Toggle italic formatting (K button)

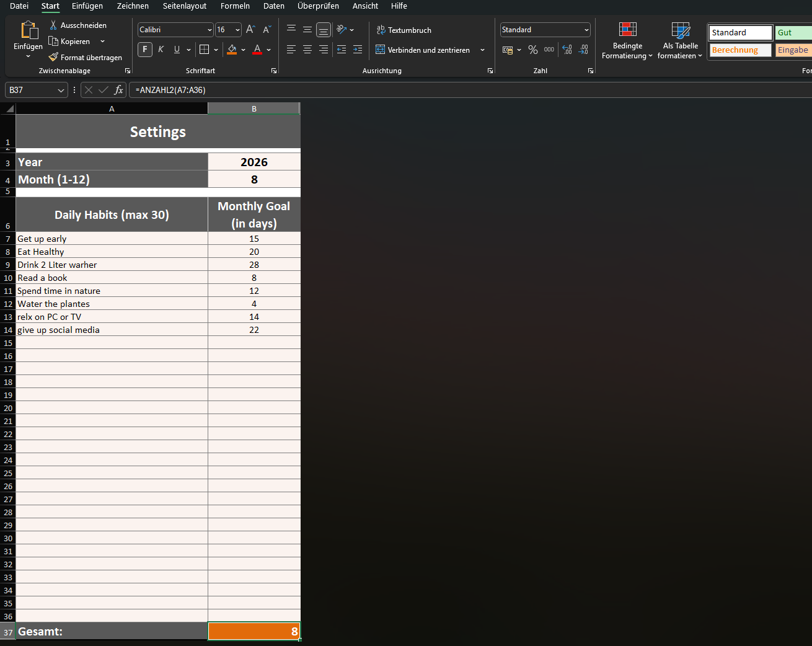(161, 50)
